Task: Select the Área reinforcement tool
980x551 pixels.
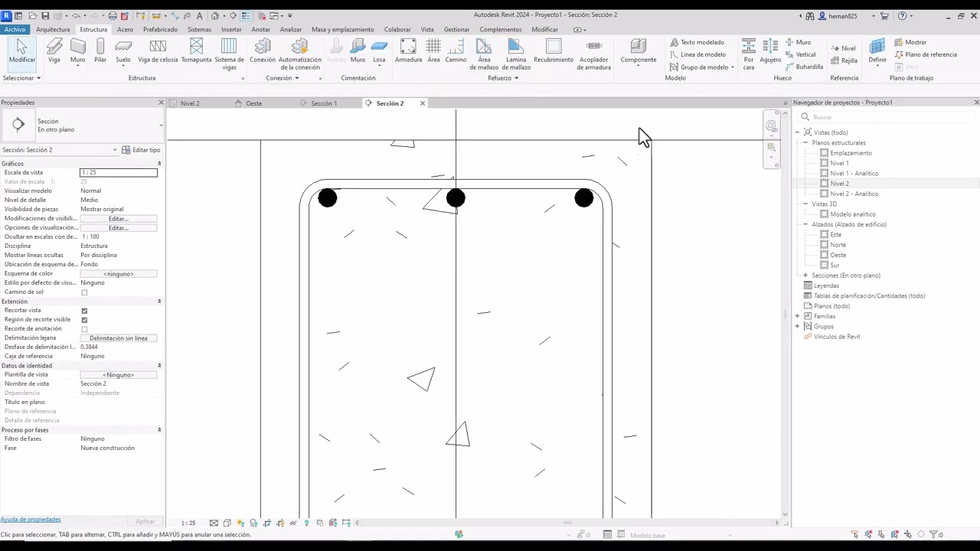Action: pyautogui.click(x=433, y=51)
